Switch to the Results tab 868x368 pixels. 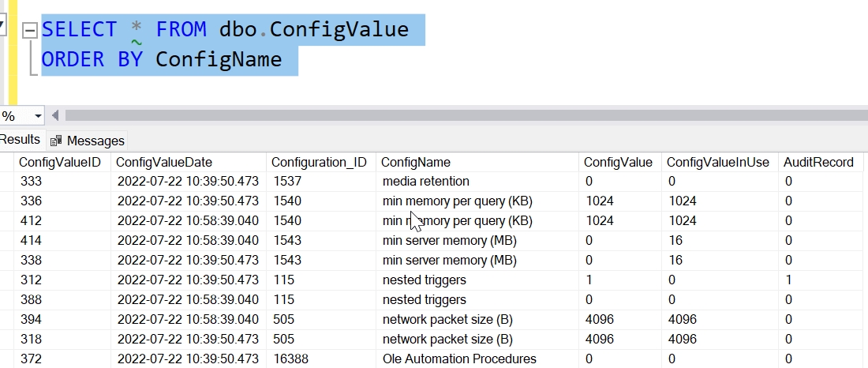tap(20, 140)
